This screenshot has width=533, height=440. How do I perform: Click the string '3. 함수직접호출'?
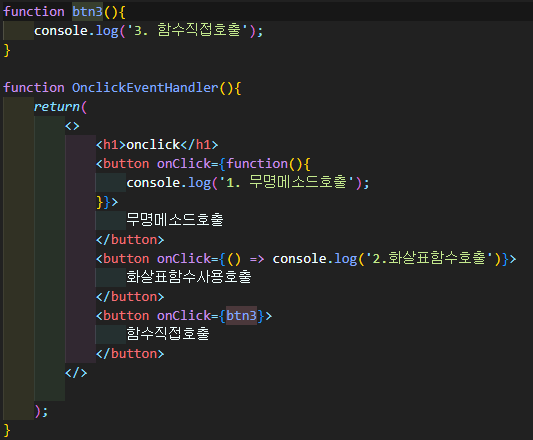[x=188, y=31]
